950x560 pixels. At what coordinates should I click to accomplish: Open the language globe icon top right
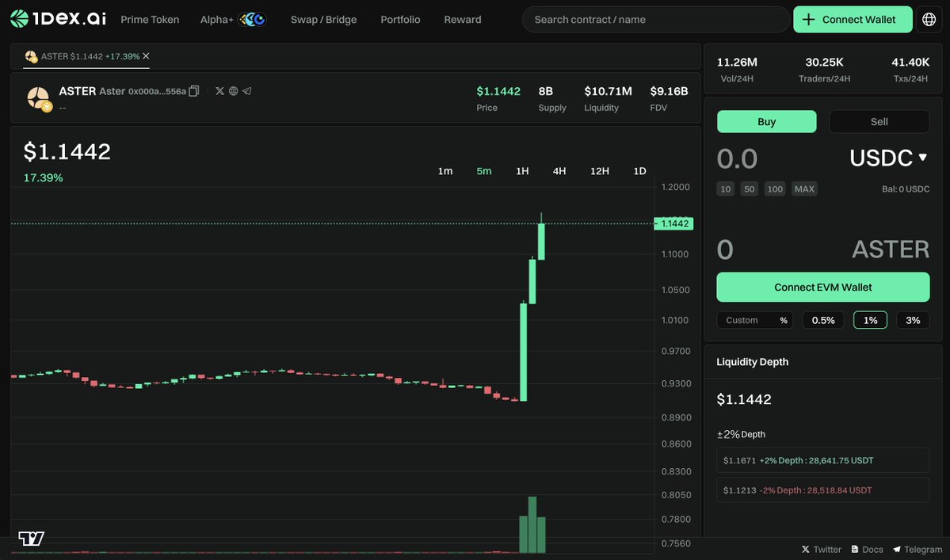[929, 18]
